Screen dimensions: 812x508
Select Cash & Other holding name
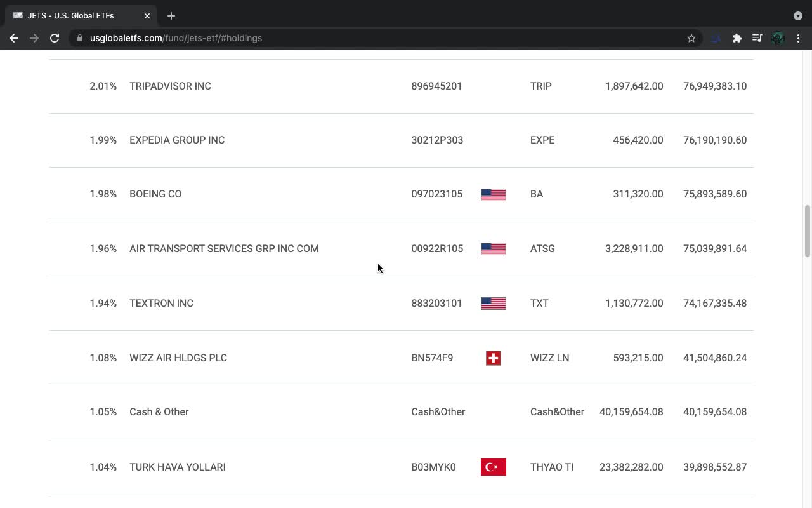coord(159,411)
